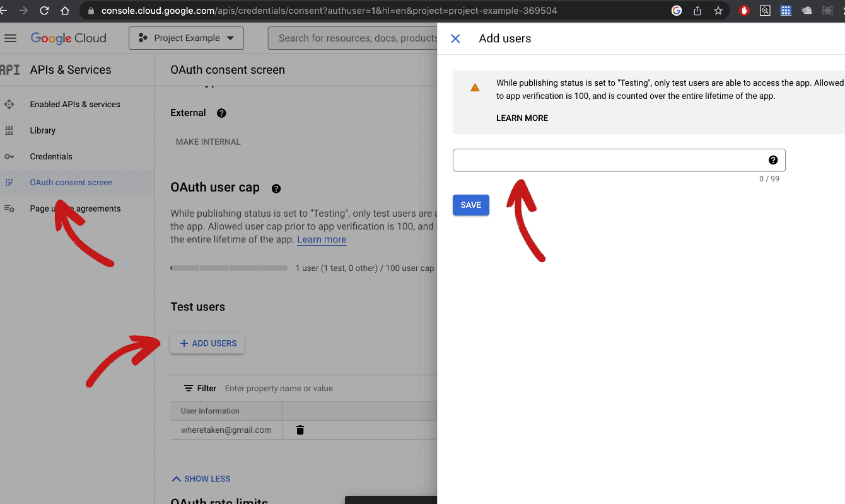
Task: Click the Enter property name or value filter field
Action: coord(279,389)
